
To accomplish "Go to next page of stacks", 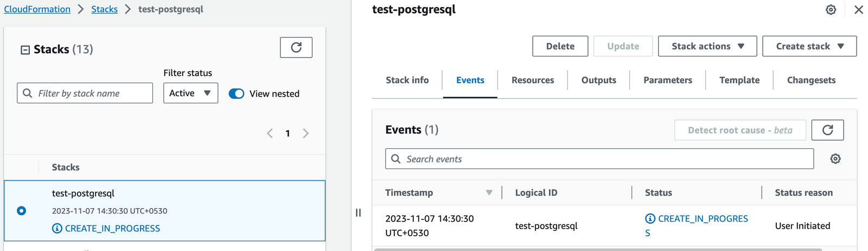I will click(306, 133).
